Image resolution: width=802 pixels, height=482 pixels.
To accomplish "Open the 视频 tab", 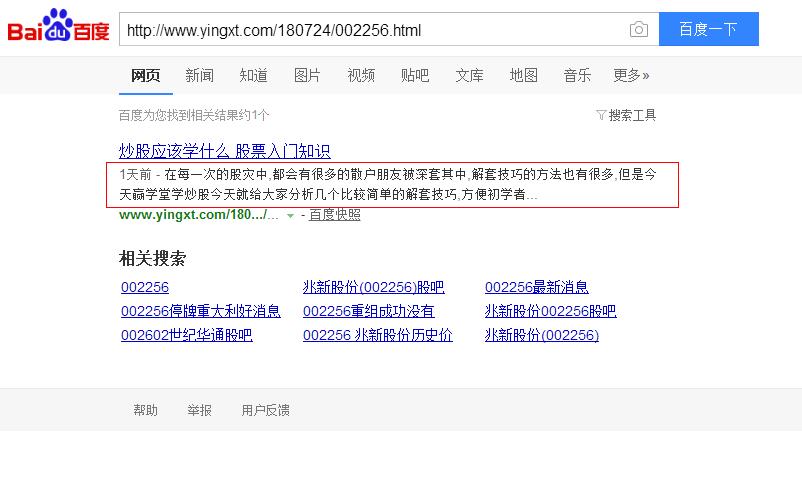I will (361, 76).
